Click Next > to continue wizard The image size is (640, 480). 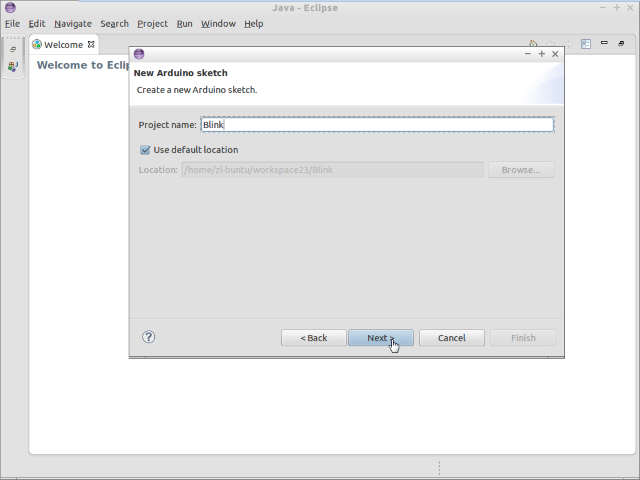tap(380, 338)
